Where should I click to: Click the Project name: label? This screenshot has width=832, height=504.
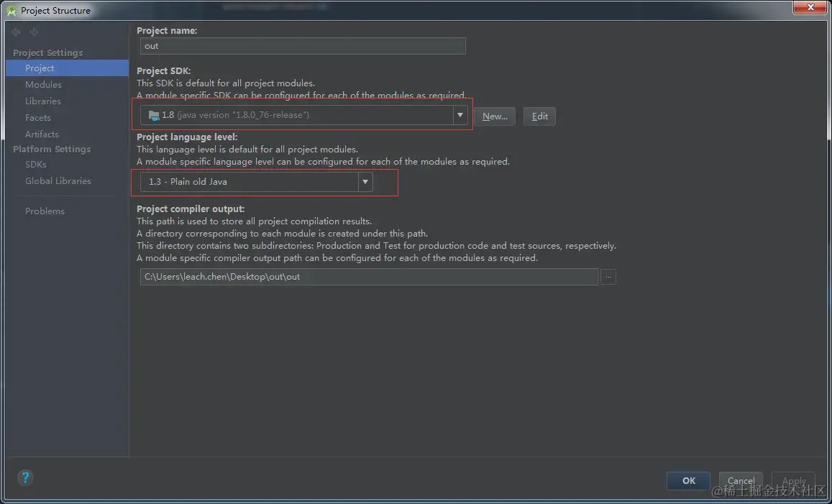click(x=167, y=32)
